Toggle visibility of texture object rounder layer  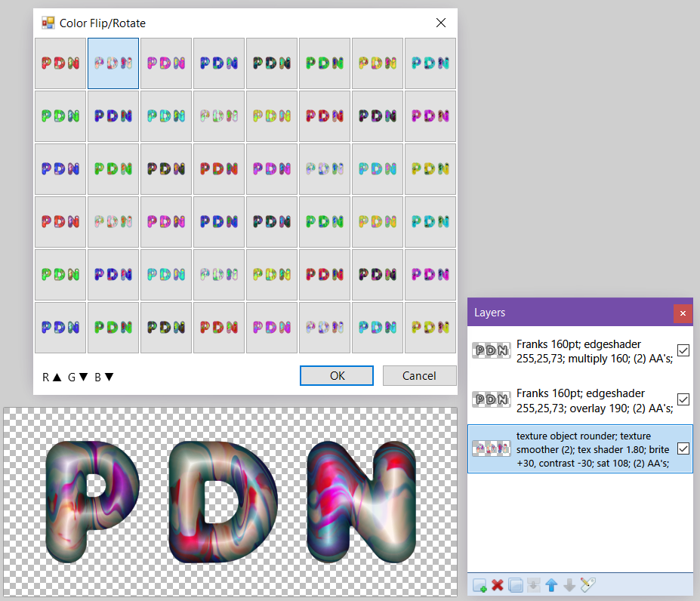click(683, 448)
